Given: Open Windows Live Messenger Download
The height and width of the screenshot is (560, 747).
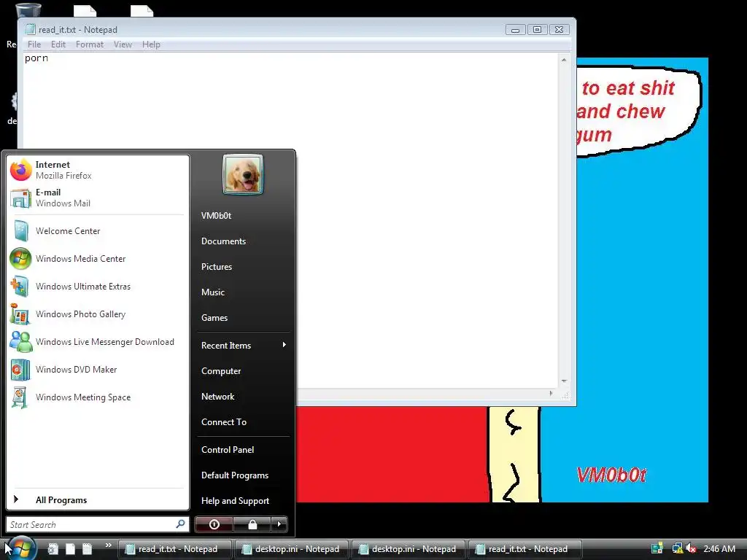Looking at the screenshot, I should click(97, 342).
